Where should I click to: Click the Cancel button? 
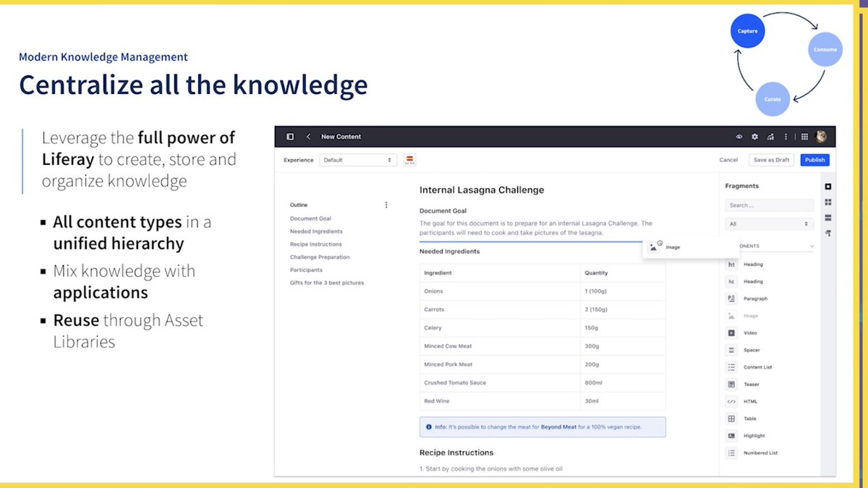pos(728,160)
